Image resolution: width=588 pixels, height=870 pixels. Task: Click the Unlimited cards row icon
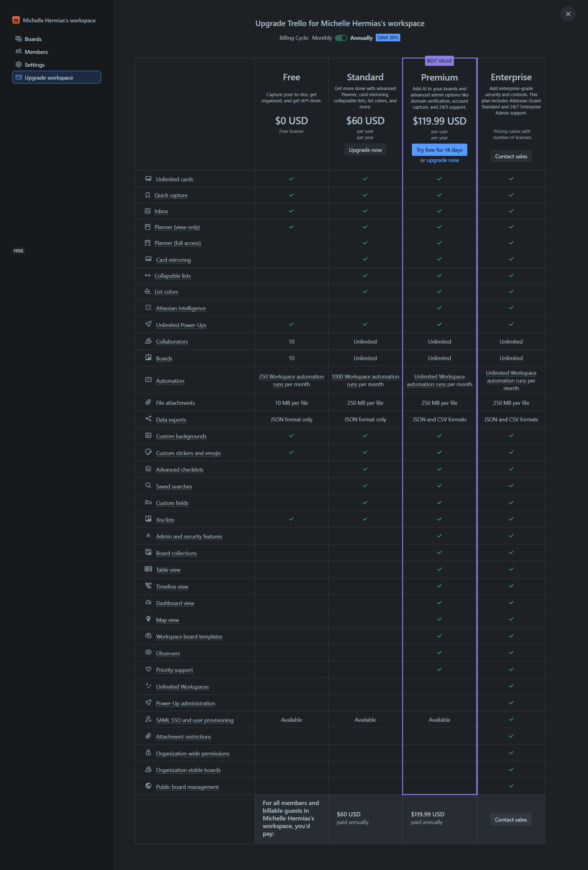(148, 179)
